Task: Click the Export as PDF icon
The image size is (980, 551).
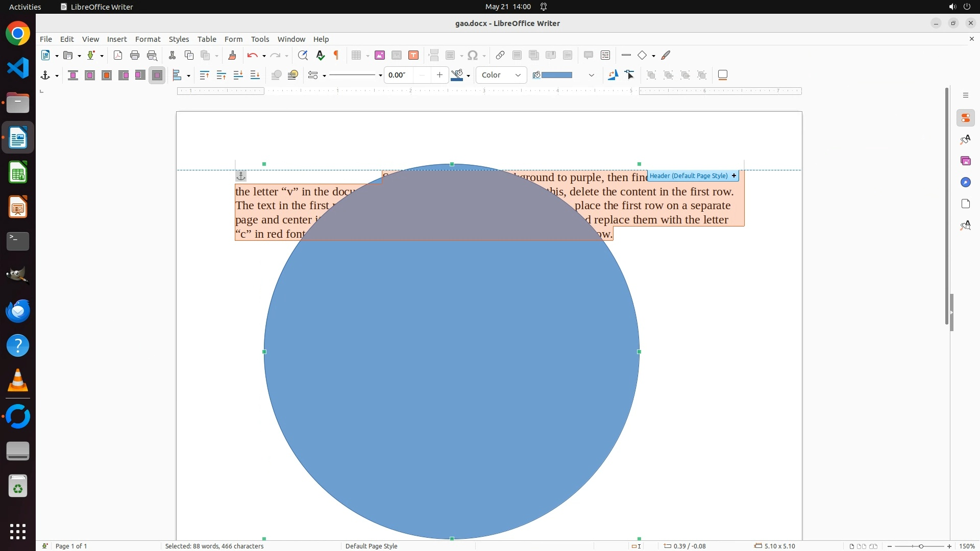Action: [x=118, y=55]
